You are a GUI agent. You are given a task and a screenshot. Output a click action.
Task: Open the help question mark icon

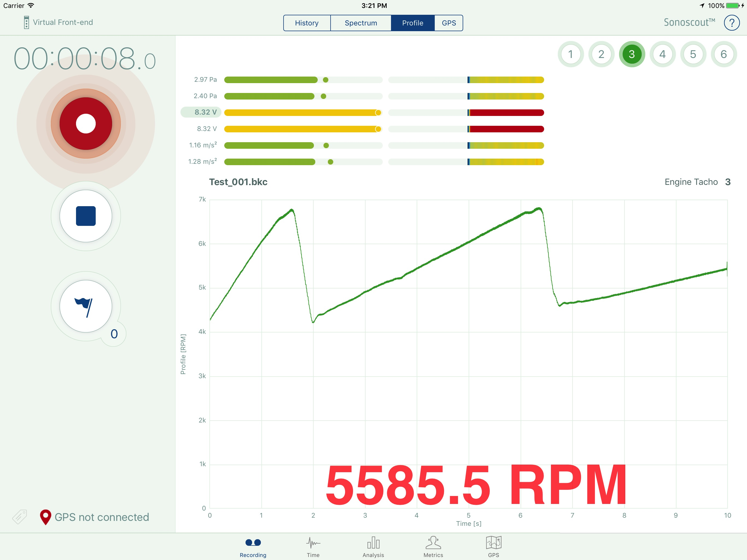[x=731, y=23]
